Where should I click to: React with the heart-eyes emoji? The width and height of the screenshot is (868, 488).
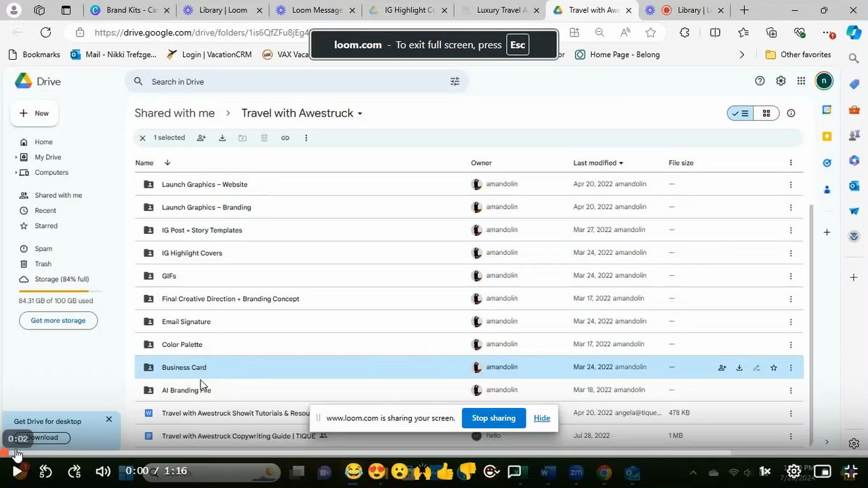click(x=376, y=472)
